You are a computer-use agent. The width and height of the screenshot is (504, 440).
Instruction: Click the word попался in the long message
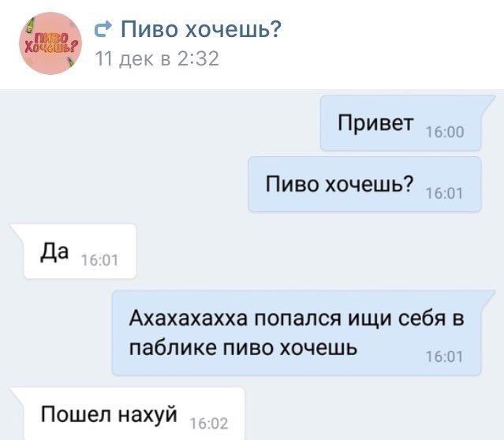coord(297,319)
